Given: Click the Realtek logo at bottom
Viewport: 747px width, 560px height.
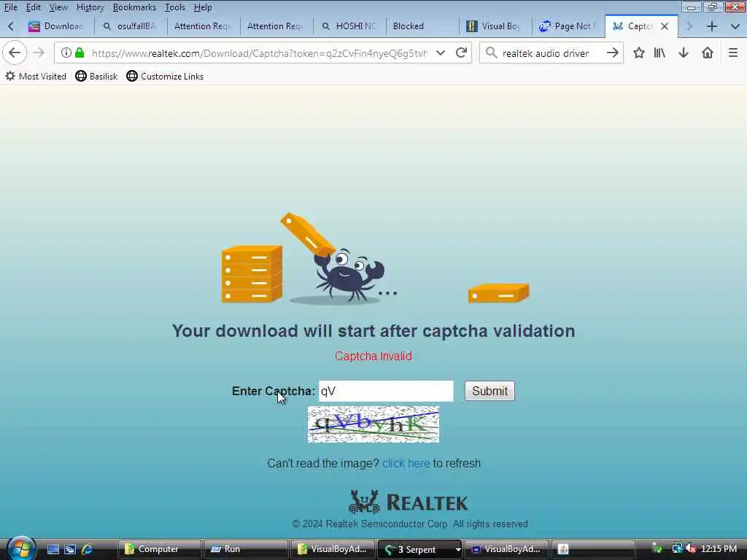Looking at the screenshot, I should pyautogui.click(x=409, y=502).
